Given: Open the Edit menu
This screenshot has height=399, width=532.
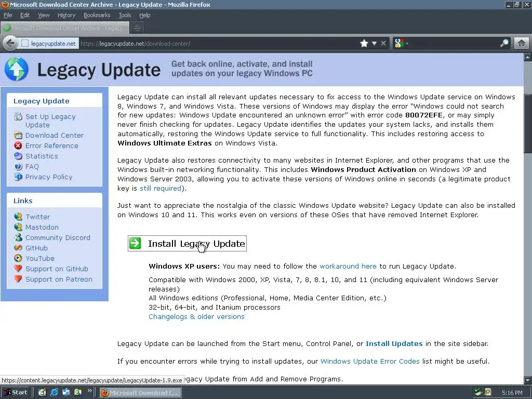Looking at the screenshot, I should [25, 15].
